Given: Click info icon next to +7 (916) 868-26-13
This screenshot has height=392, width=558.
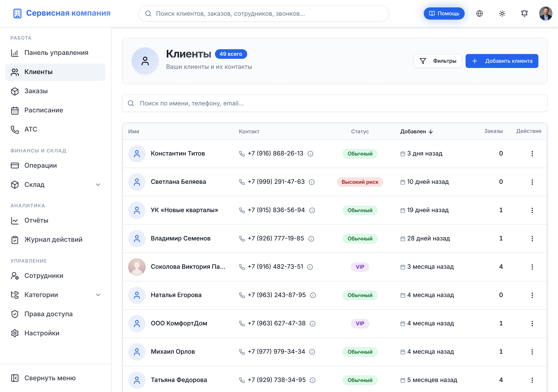Looking at the screenshot, I should click(310, 154).
